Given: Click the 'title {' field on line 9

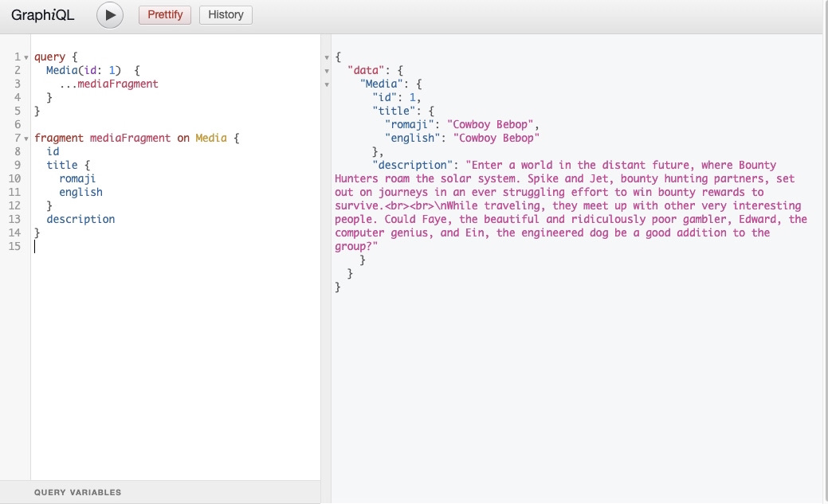Looking at the screenshot, I should [x=68, y=165].
